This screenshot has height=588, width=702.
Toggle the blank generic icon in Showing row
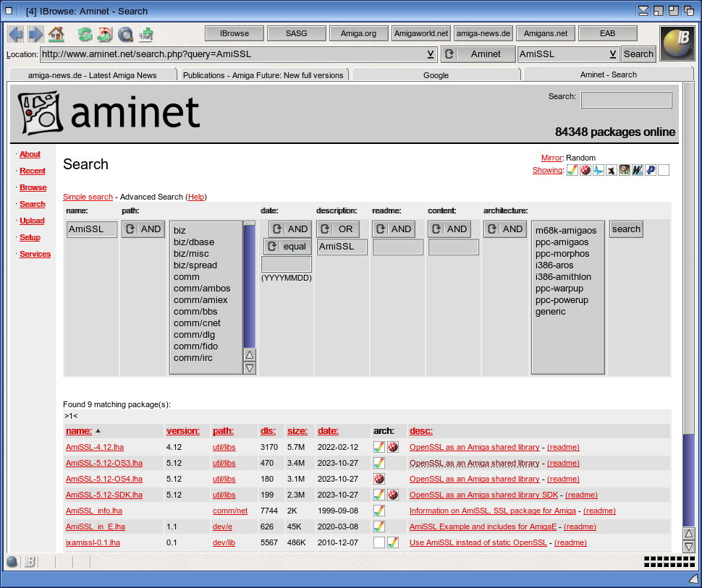coord(664,170)
